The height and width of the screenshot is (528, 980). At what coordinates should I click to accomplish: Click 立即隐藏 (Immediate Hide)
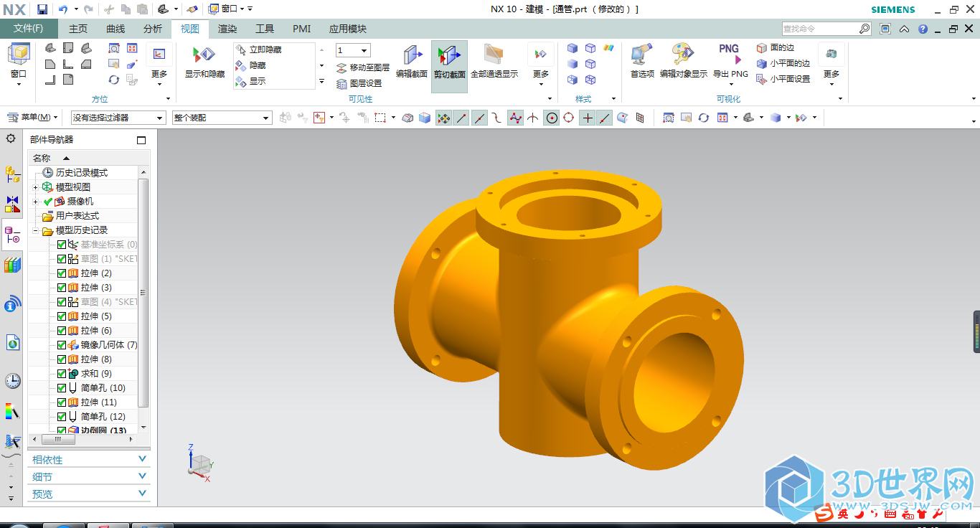[x=258, y=49]
